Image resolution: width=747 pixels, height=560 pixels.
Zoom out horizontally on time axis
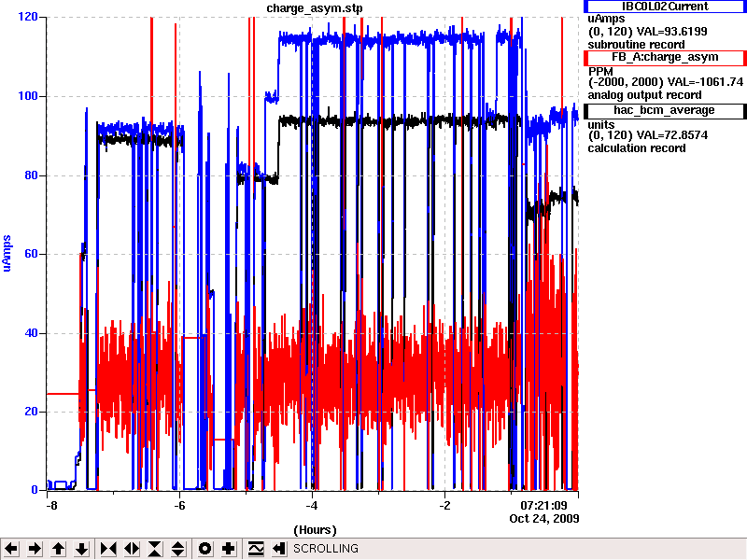(x=132, y=549)
